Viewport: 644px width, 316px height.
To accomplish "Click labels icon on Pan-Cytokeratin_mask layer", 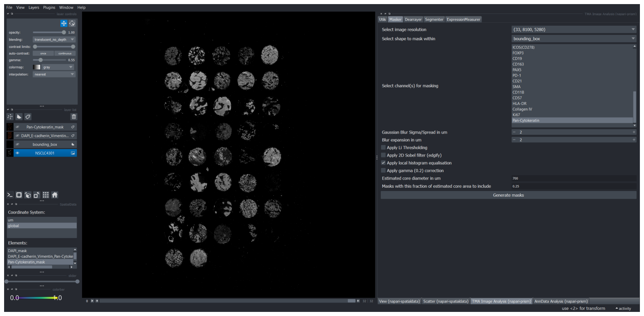I will coord(73,127).
